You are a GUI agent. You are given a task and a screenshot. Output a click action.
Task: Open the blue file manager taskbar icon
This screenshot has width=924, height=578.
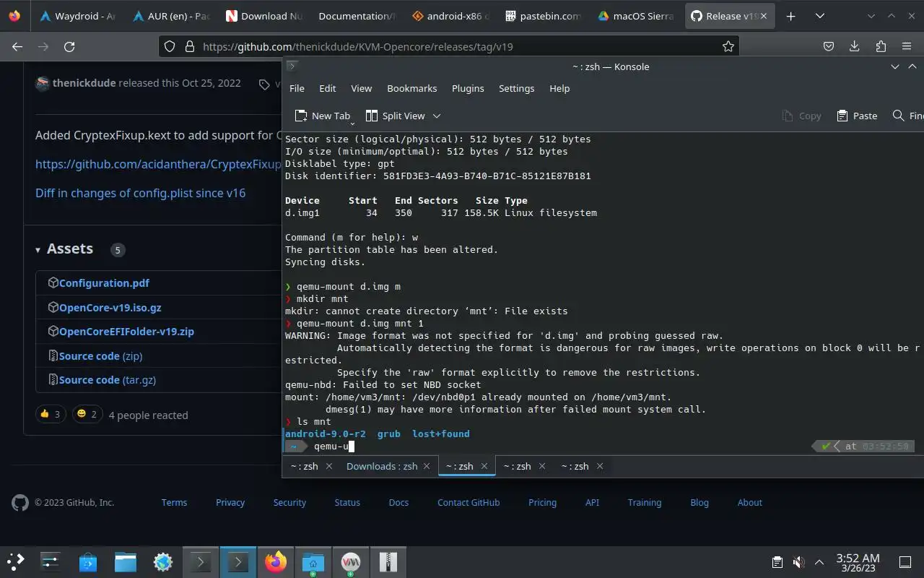tap(126, 561)
